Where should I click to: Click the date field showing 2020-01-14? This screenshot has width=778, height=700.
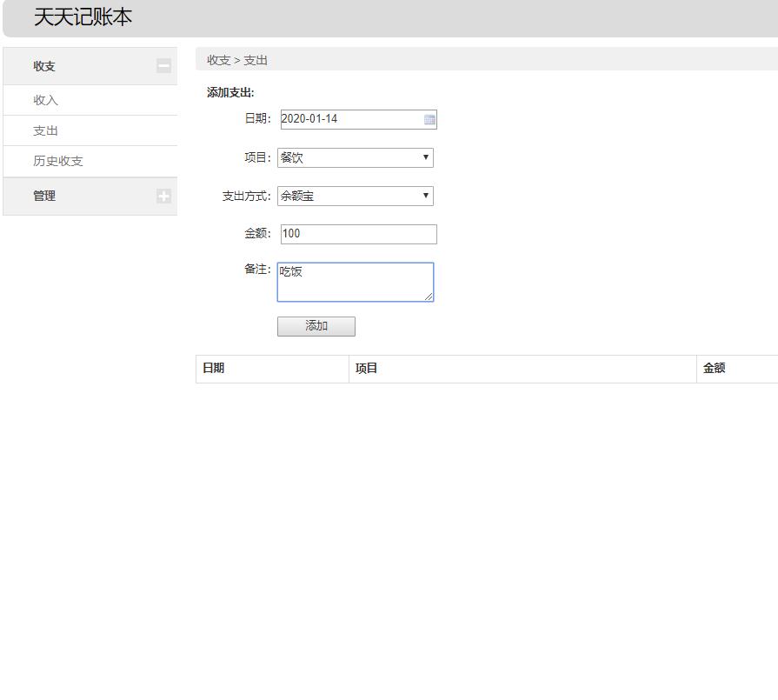coord(348,119)
